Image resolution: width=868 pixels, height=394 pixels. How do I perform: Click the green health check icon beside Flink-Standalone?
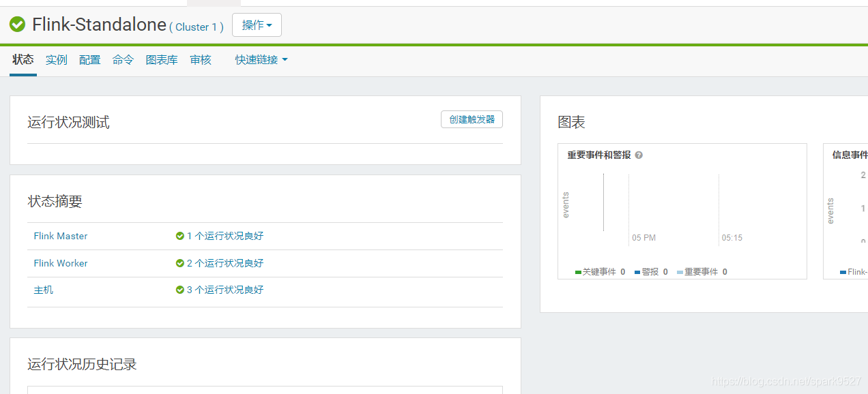point(17,25)
